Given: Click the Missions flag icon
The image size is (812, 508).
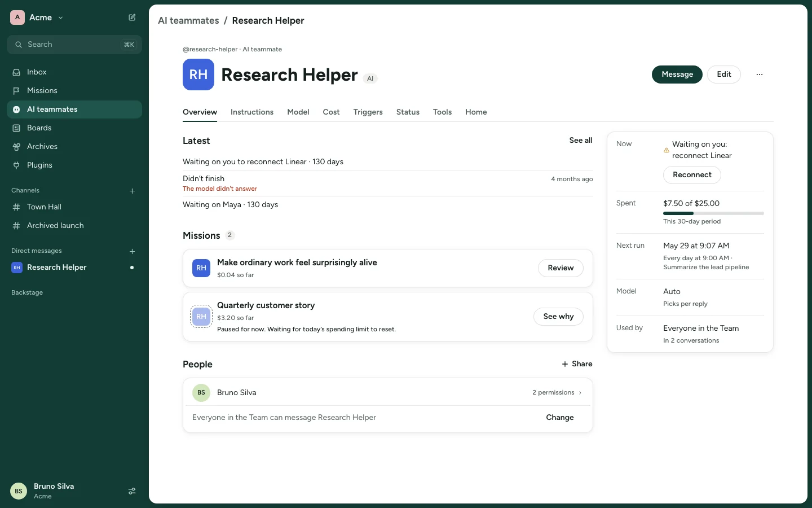Looking at the screenshot, I should click(16, 91).
